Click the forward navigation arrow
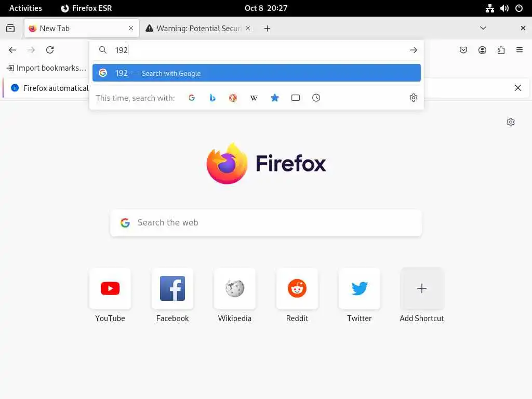The image size is (532, 399). click(x=31, y=50)
